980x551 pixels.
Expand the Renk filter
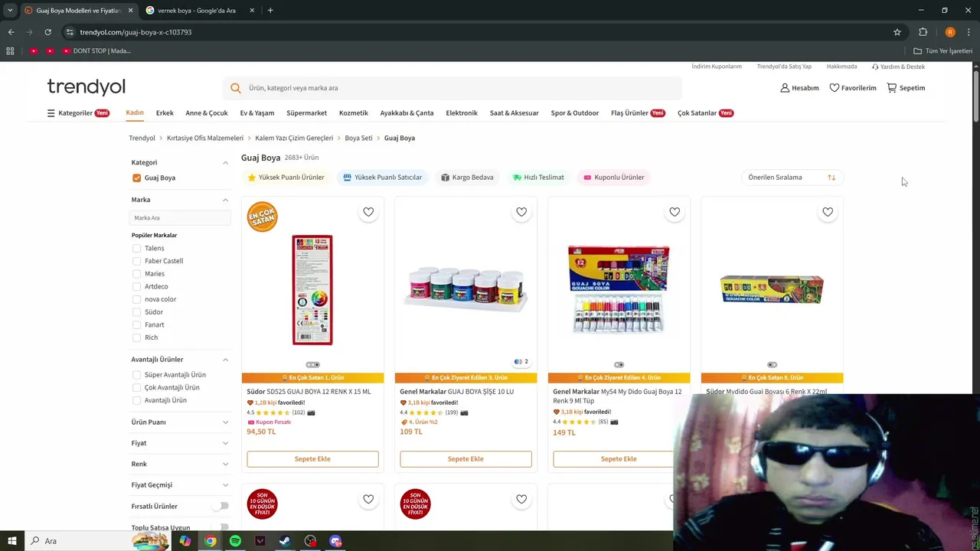point(225,464)
